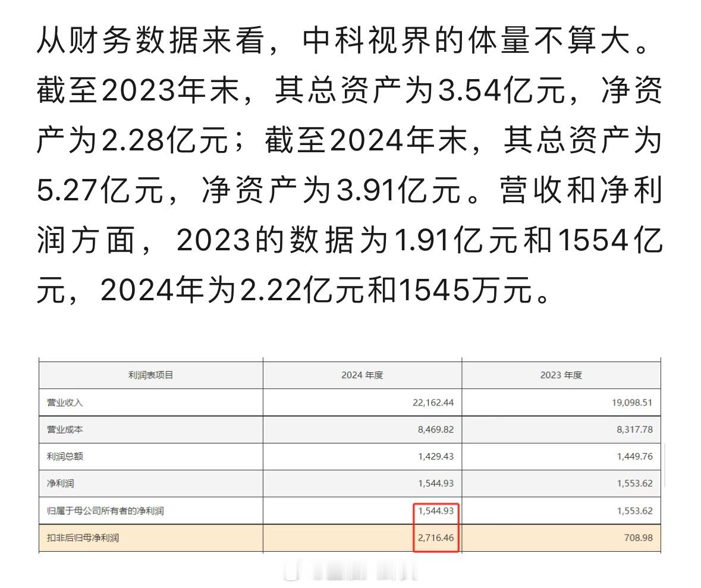Screen dimensions: 701x588
Task: Click the 2024 年度 column header
Action: (362, 375)
